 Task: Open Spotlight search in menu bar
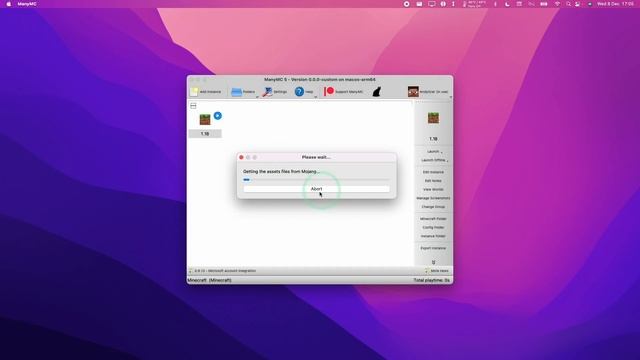(x=568, y=4)
